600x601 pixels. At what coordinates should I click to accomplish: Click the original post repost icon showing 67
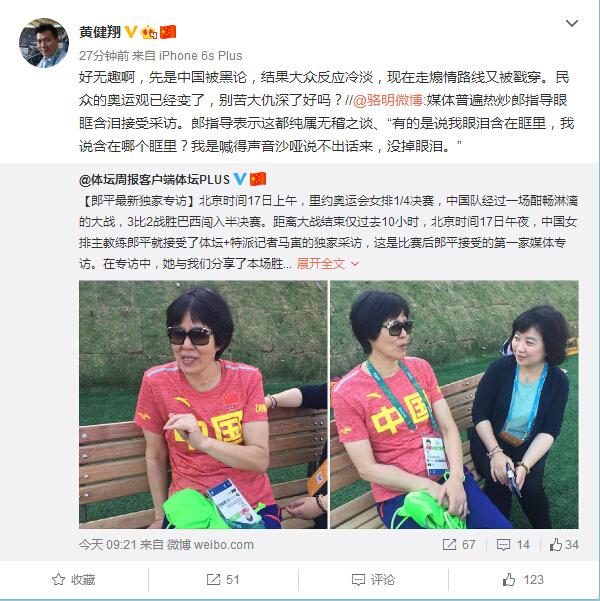[459, 545]
